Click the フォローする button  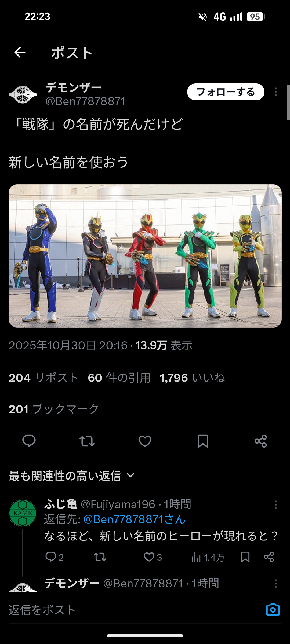click(x=226, y=92)
